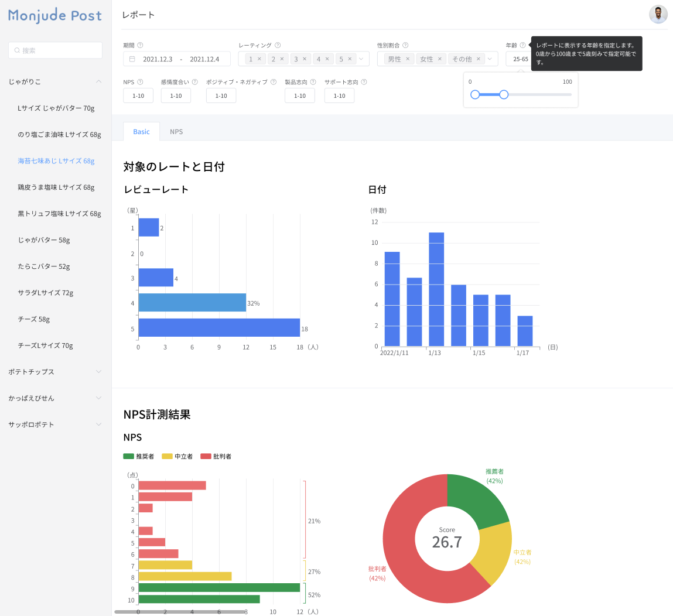673x616 pixels.
Task: Open the user profile avatar
Action: coord(658,15)
